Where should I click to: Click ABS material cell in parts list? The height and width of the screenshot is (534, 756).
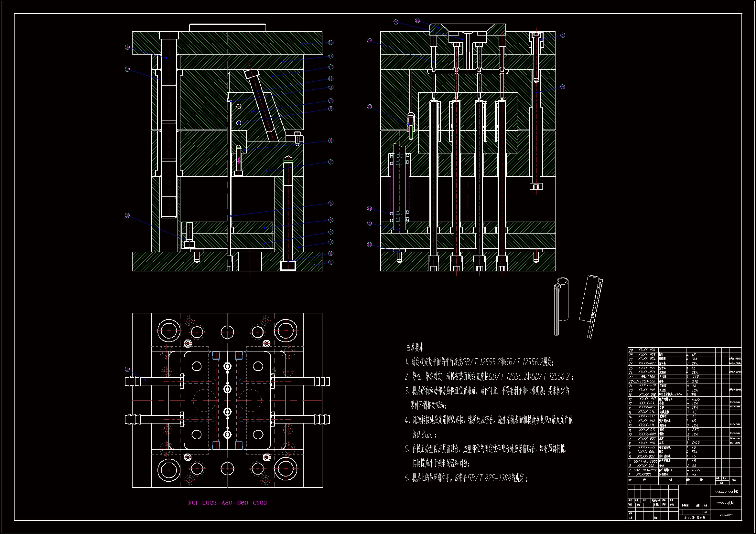696,430
